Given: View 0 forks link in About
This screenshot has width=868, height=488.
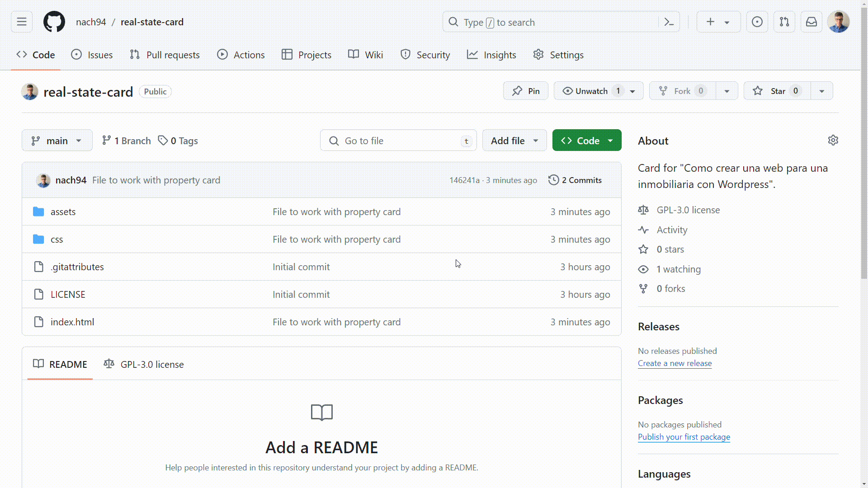Looking at the screenshot, I should pyautogui.click(x=670, y=288).
